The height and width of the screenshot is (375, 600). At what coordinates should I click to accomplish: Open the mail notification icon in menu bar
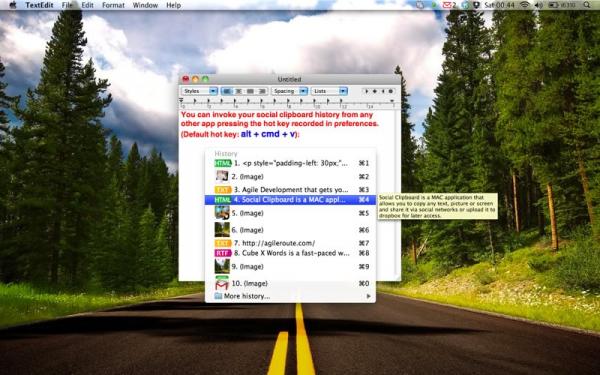449,5
